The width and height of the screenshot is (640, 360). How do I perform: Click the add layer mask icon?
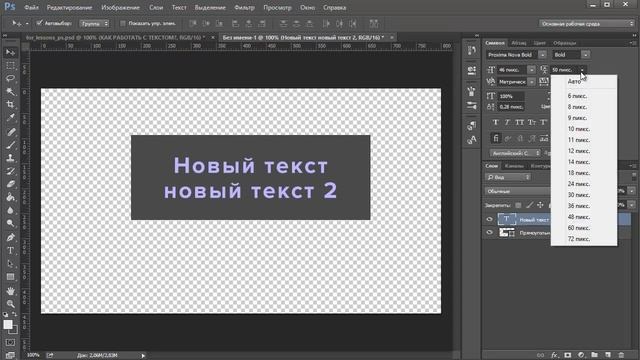click(x=568, y=355)
